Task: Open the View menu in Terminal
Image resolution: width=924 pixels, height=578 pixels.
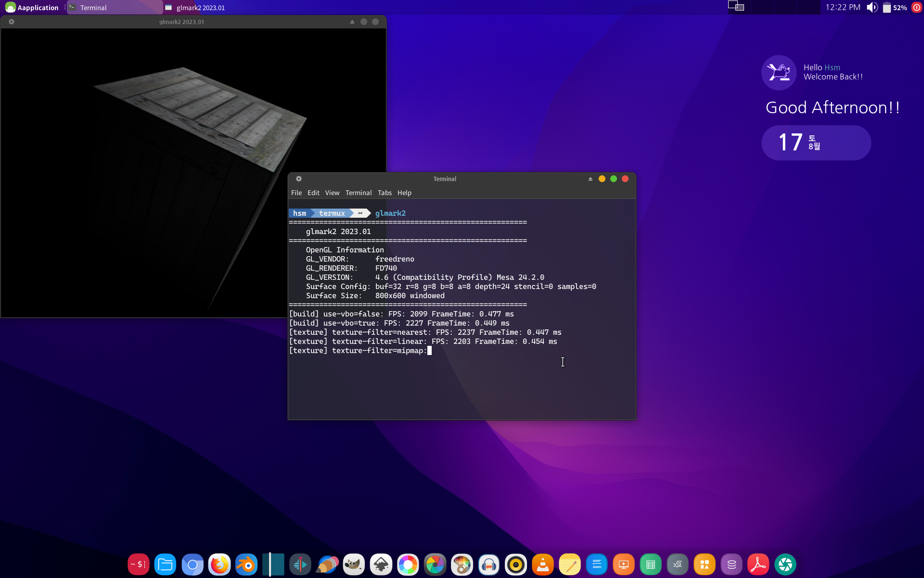Action: pos(332,193)
